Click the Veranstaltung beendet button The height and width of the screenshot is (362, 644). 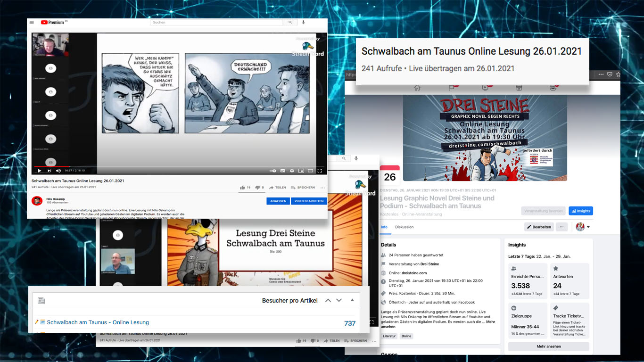click(544, 211)
